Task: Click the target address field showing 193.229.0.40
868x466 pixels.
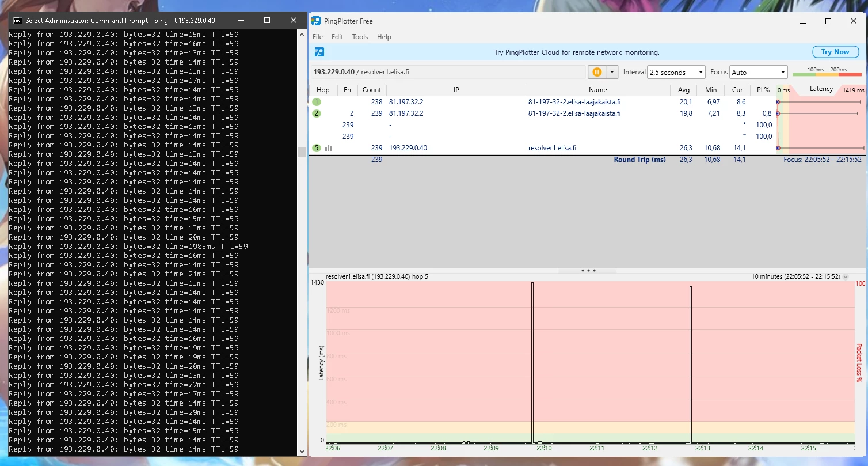Action: [x=448, y=72]
